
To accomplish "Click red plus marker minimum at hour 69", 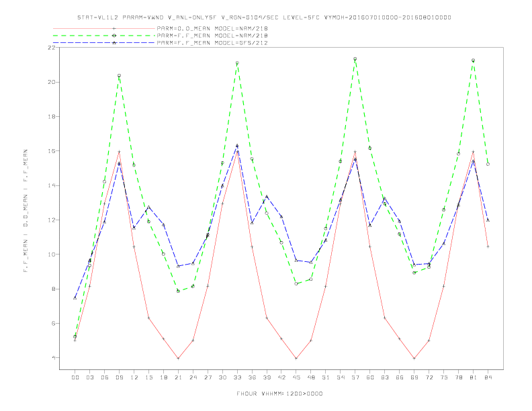I will 414,358.
